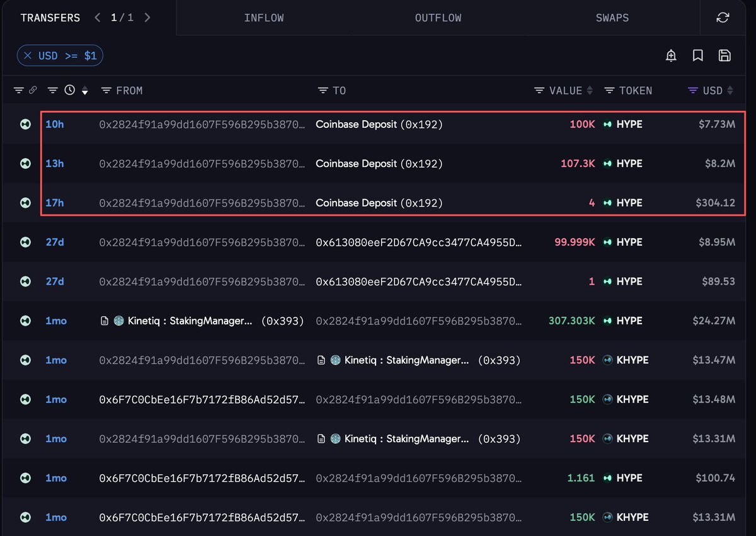Click the clock icon in the time column header
Image resolution: width=756 pixels, height=536 pixels.
tap(69, 90)
